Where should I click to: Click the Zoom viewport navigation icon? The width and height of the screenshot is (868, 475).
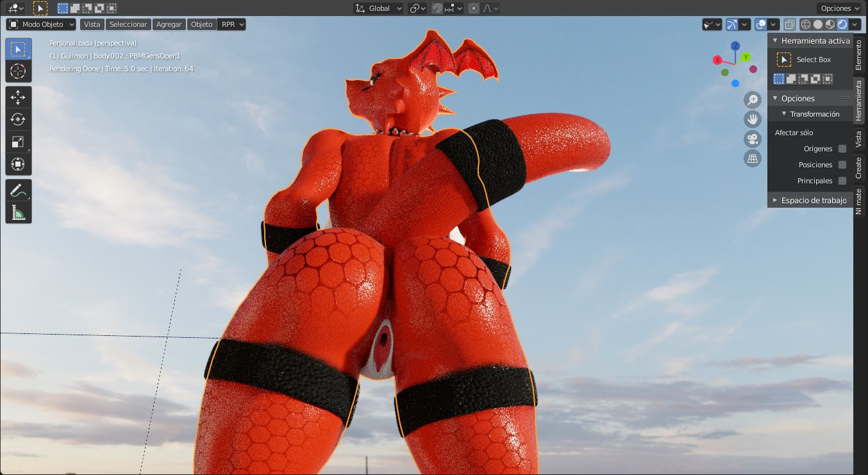(753, 99)
